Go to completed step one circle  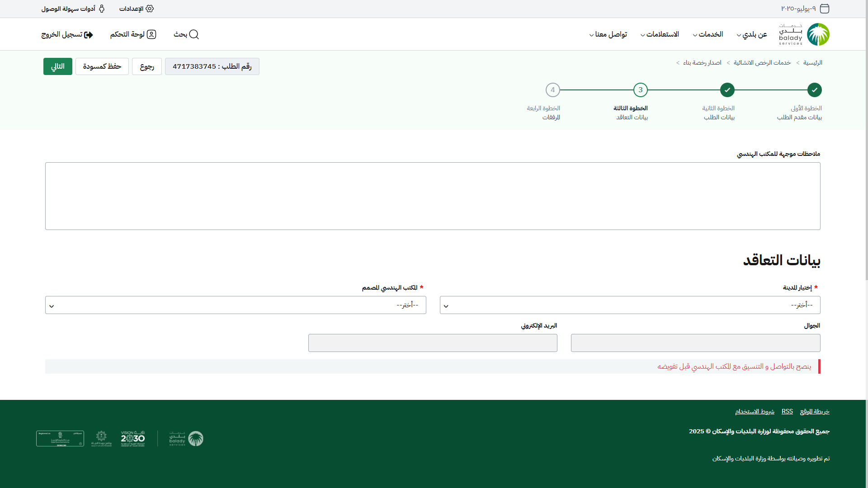point(814,90)
